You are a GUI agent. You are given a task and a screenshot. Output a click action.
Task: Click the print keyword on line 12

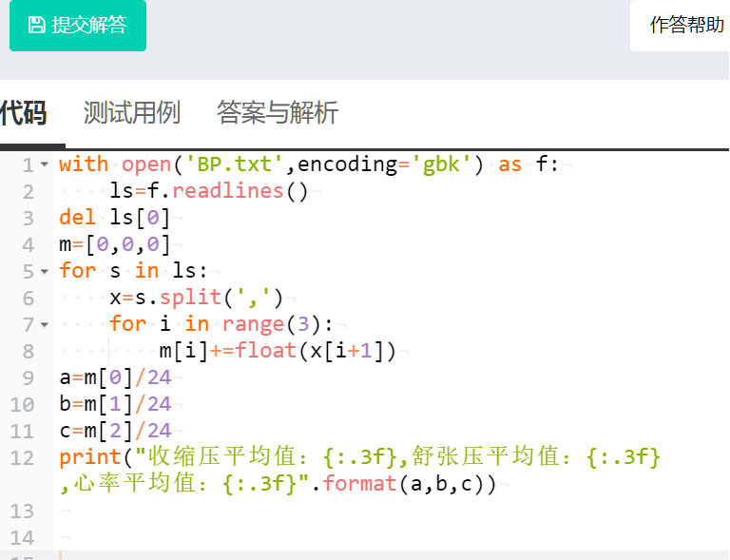(90, 457)
